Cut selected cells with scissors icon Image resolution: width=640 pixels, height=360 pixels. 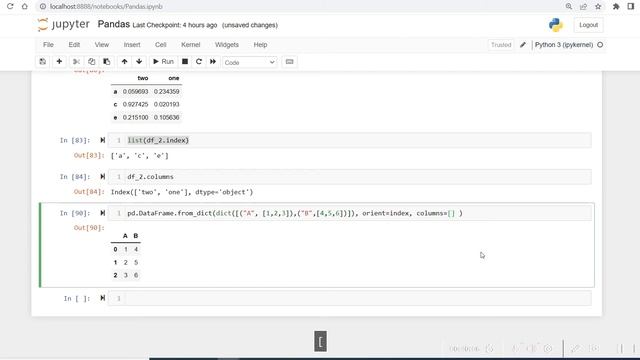pos(76,62)
